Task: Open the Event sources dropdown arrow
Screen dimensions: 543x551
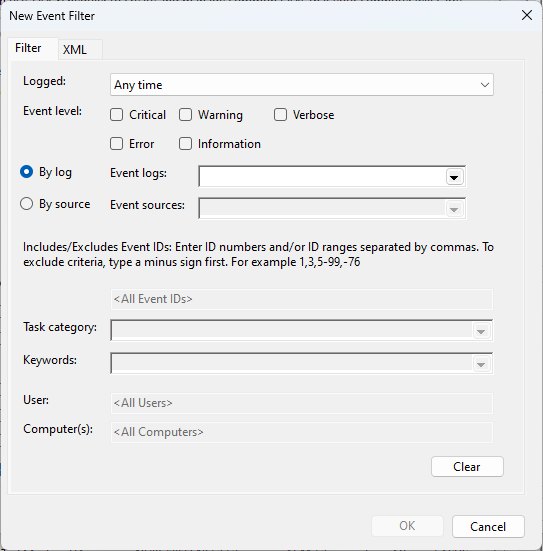Action: point(454,209)
